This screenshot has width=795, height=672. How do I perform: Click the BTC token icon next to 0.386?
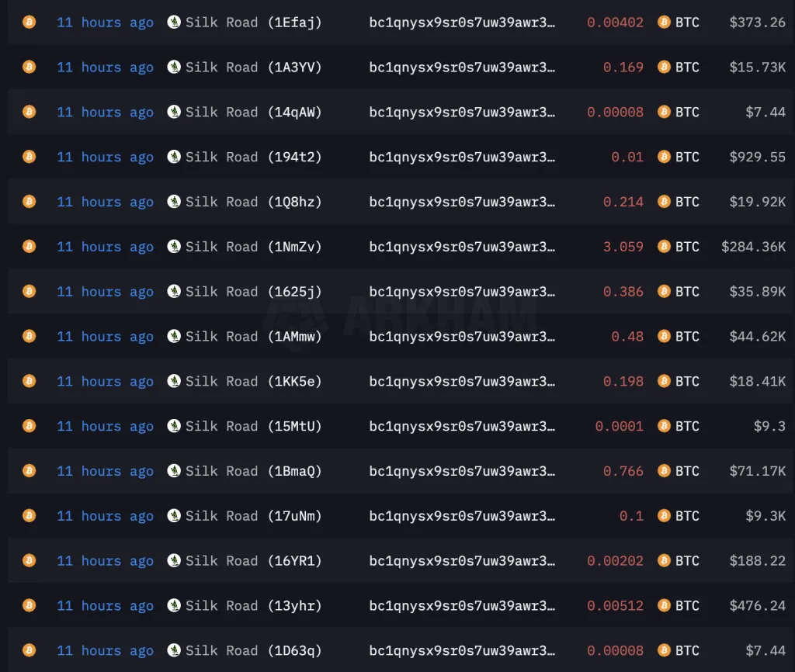point(664,292)
